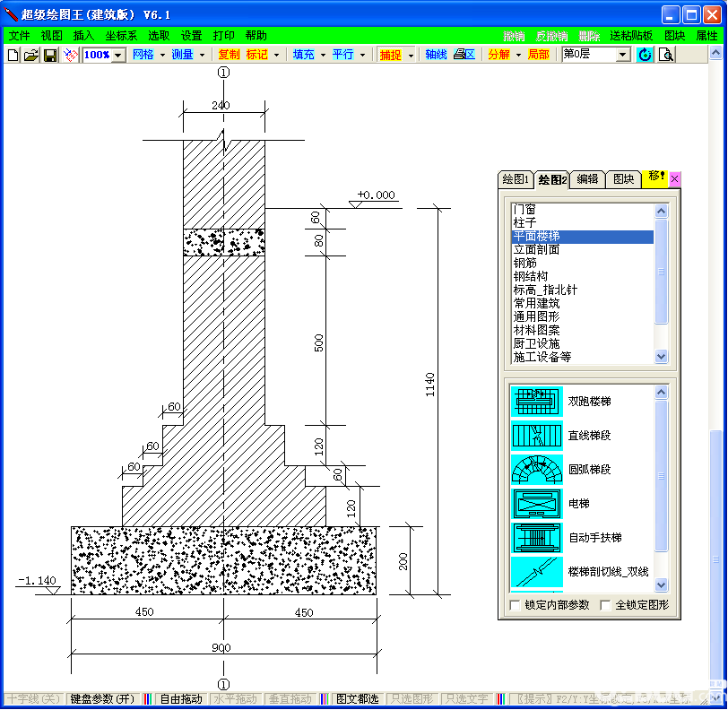This screenshot has height=710, width=728.
Task: Click the 撤销 undo button
Action: click(x=514, y=36)
